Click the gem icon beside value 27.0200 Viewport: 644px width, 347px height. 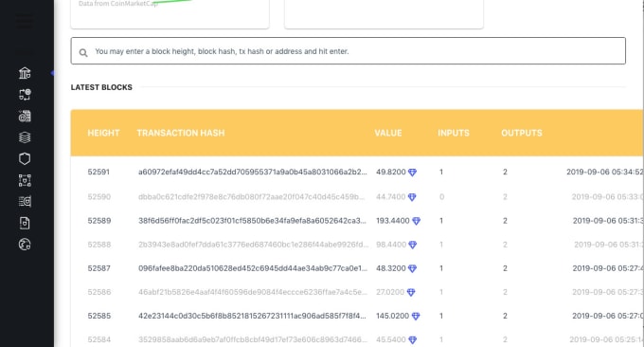(x=411, y=292)
